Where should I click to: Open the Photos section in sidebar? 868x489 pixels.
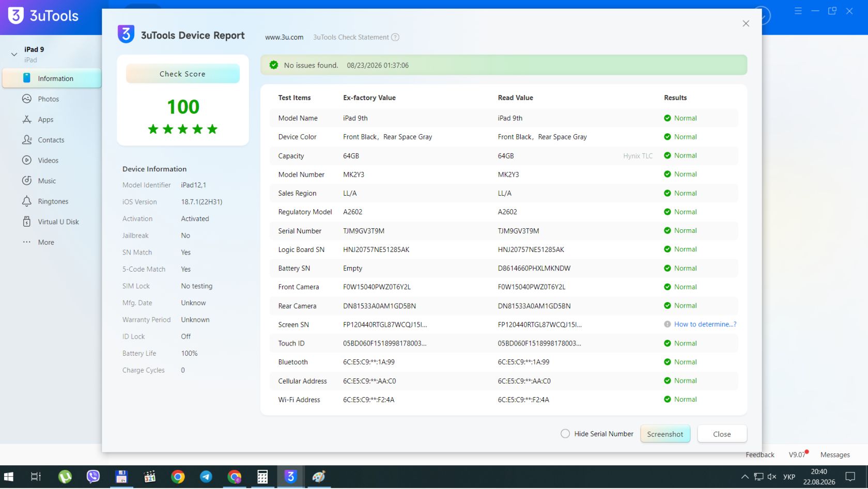(x=48, y=99)
